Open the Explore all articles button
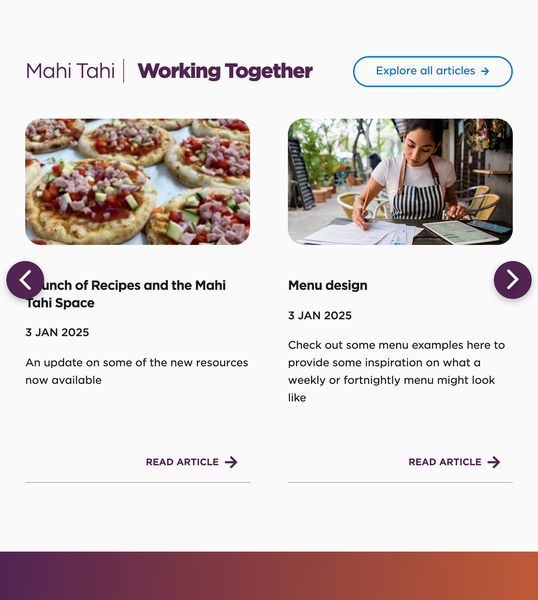This screenshot has width=538, height=600. [x=433, y=72]
